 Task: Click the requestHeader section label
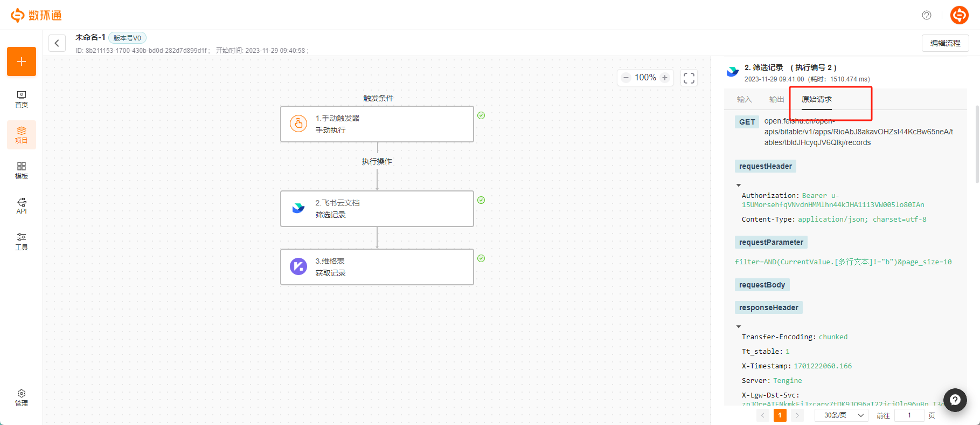(766, 166)
